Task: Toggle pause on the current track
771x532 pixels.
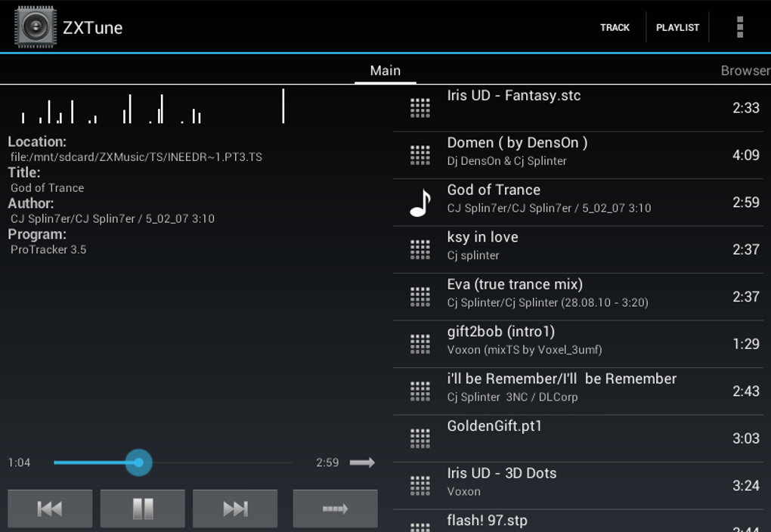Action: pyautogui.click(x=142, y=508)
